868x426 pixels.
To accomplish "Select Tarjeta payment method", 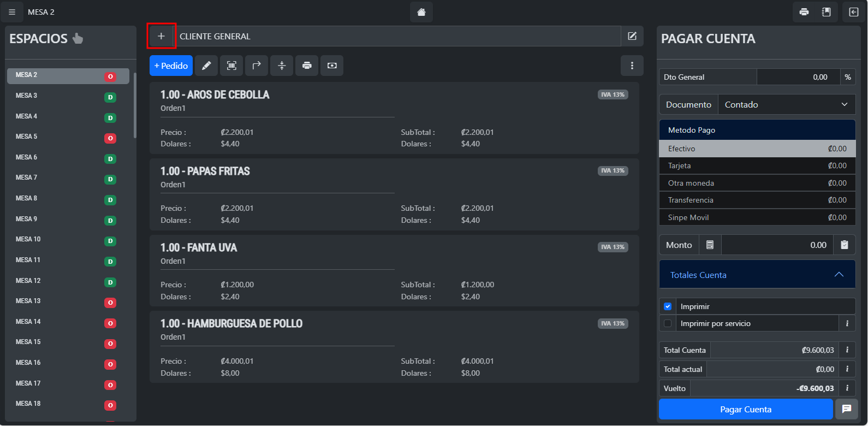I will click(x=757, y=165).
